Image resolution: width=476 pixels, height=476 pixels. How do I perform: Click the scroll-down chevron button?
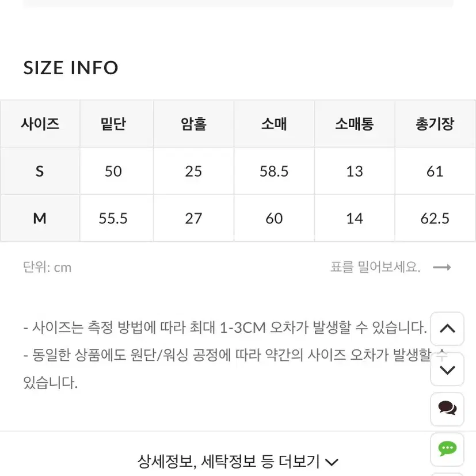(x=447, y=370)
